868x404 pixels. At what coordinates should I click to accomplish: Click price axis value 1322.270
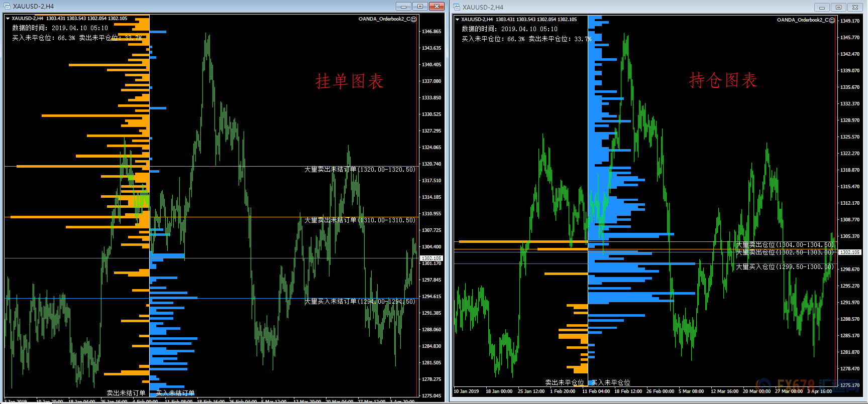pyautogui.click(x=850, y=154)
